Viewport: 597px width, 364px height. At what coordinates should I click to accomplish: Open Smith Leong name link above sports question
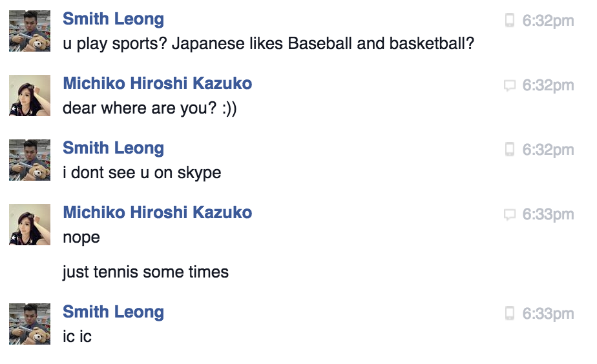[x=113, y=19]
